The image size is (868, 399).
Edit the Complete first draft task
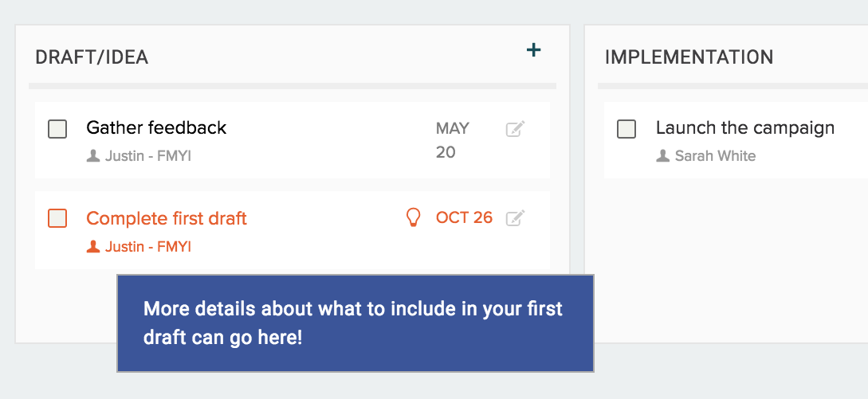pyautogui.click(x=516, y=217)
